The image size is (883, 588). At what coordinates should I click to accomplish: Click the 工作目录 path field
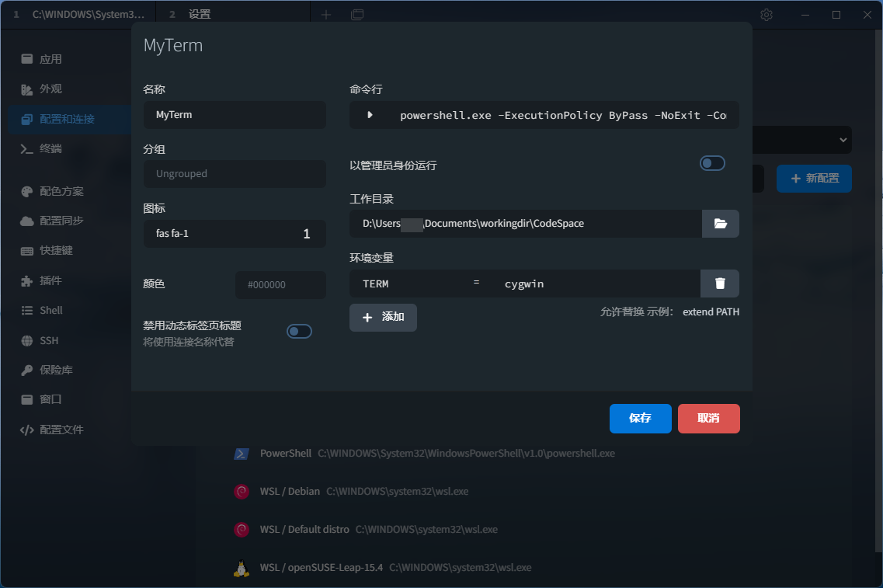click(x=526, y=224)
